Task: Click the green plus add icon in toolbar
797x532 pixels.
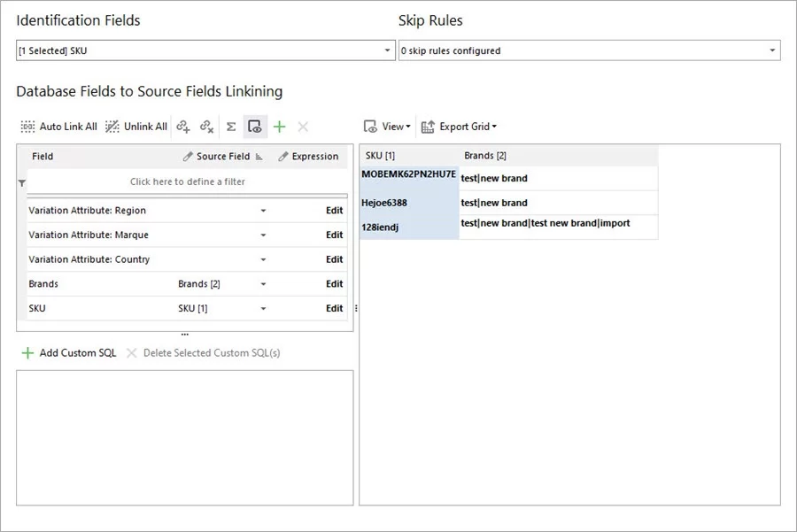Action: [x=279, y=127]
